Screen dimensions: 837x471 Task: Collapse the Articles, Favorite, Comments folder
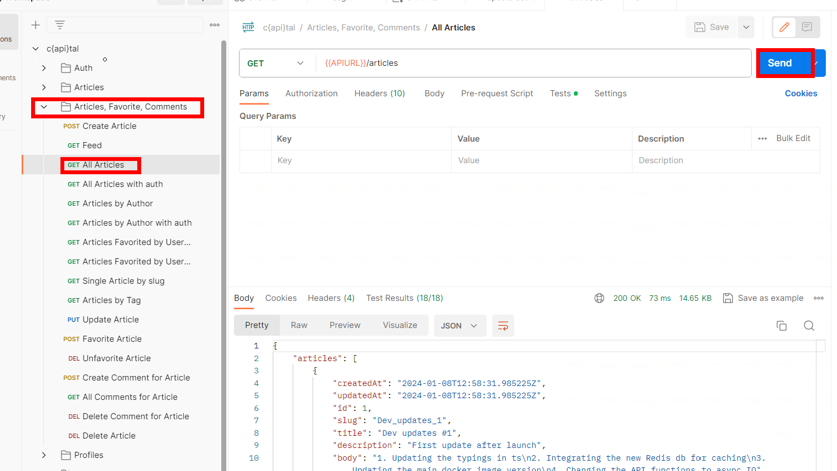coord(44,107)
